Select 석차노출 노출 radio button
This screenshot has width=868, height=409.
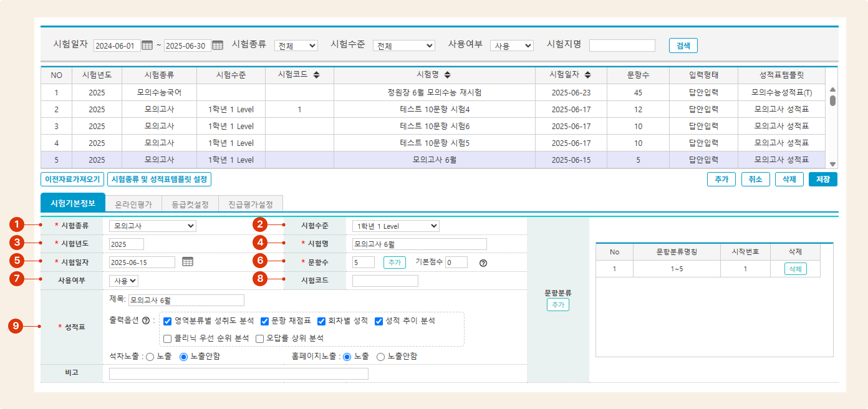150,357
